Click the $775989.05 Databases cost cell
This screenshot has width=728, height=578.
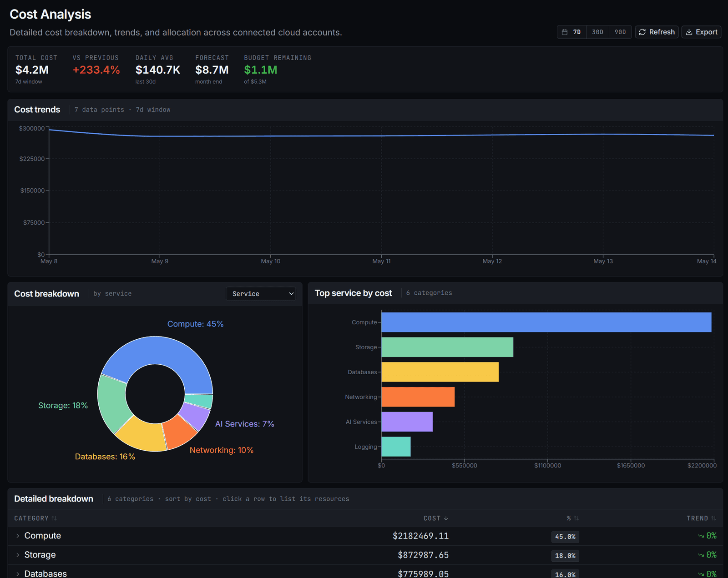click(423, 574)
